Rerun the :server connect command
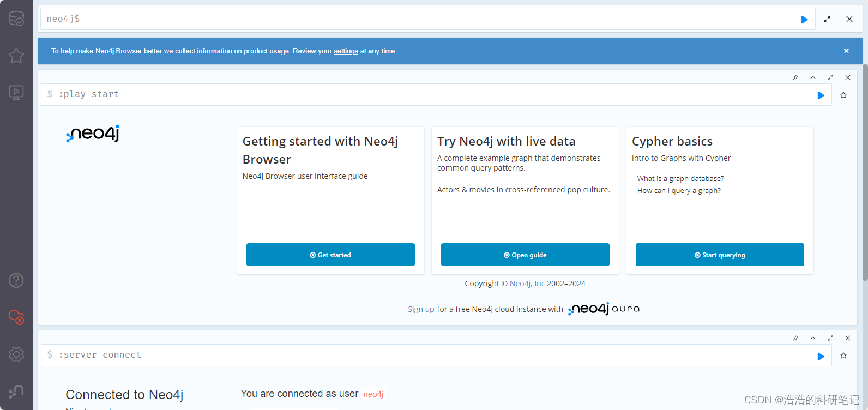868x410 pixels. pyautogui.click(x=821, y=356)
